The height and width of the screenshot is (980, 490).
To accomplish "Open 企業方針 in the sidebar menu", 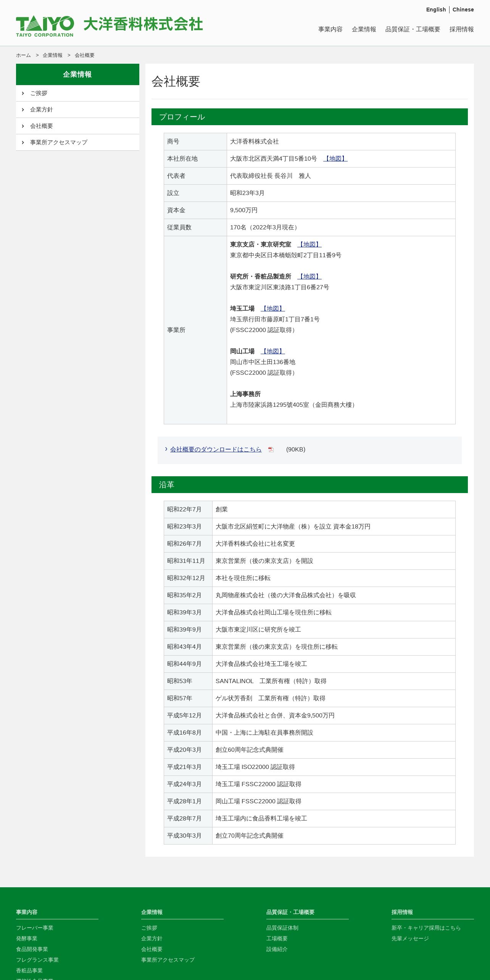I will point(77,110).
